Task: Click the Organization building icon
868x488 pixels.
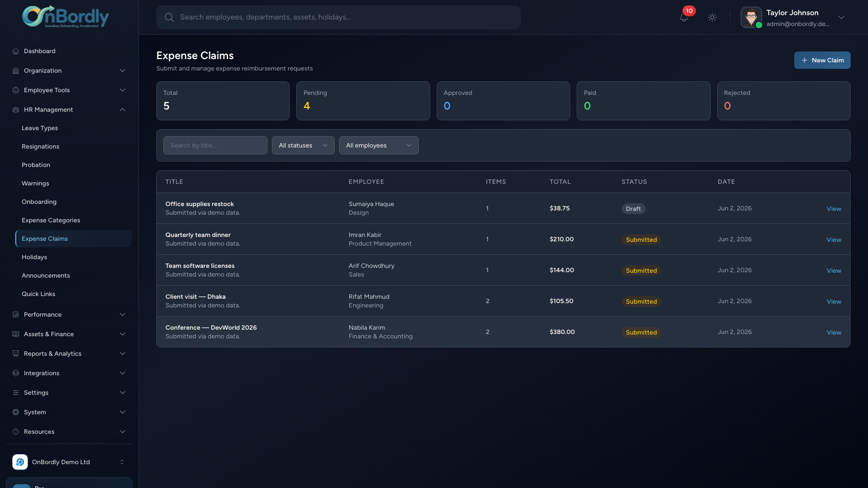Action: coord(16,70)
